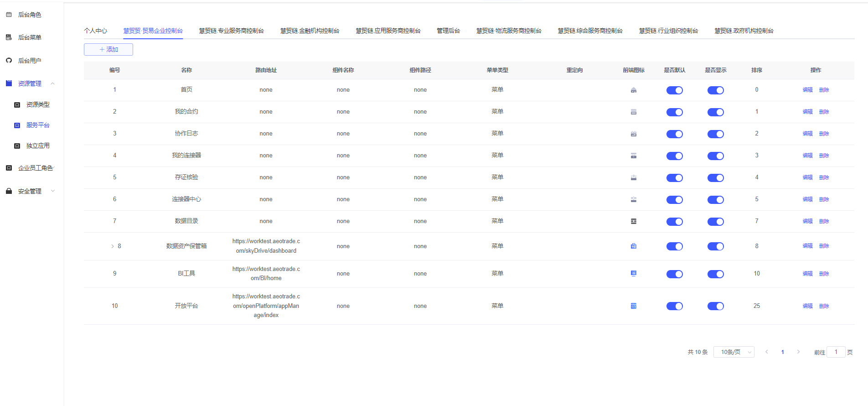Switch to 个人中心 tab

pyautogui.click(x=95, y=31)
